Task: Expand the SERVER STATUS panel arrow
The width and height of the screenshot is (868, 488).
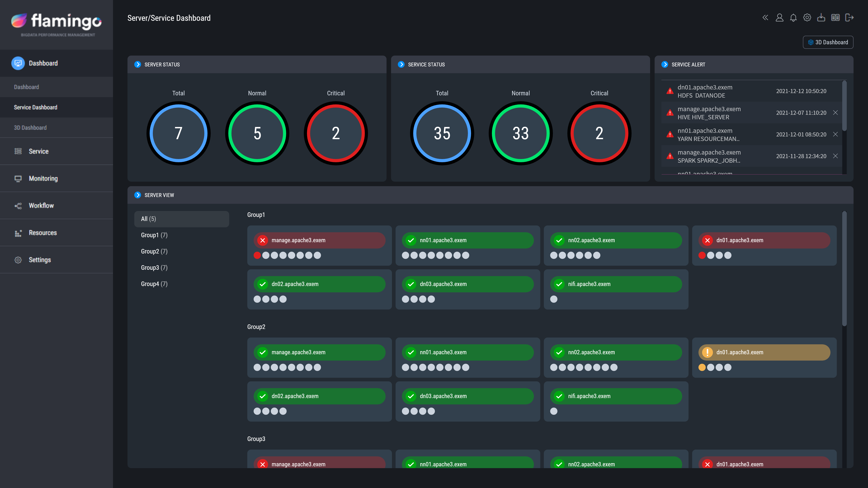Action: [x=137, y=64]
